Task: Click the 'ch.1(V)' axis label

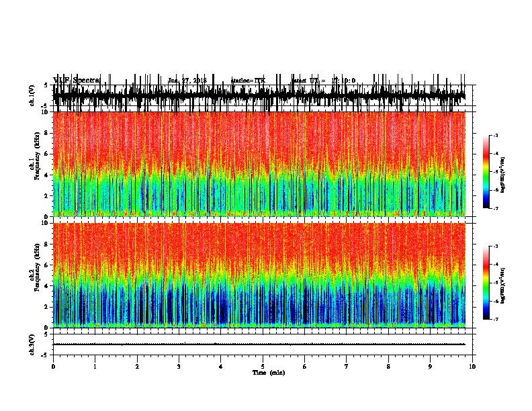Action: click(x=32, y=95)
